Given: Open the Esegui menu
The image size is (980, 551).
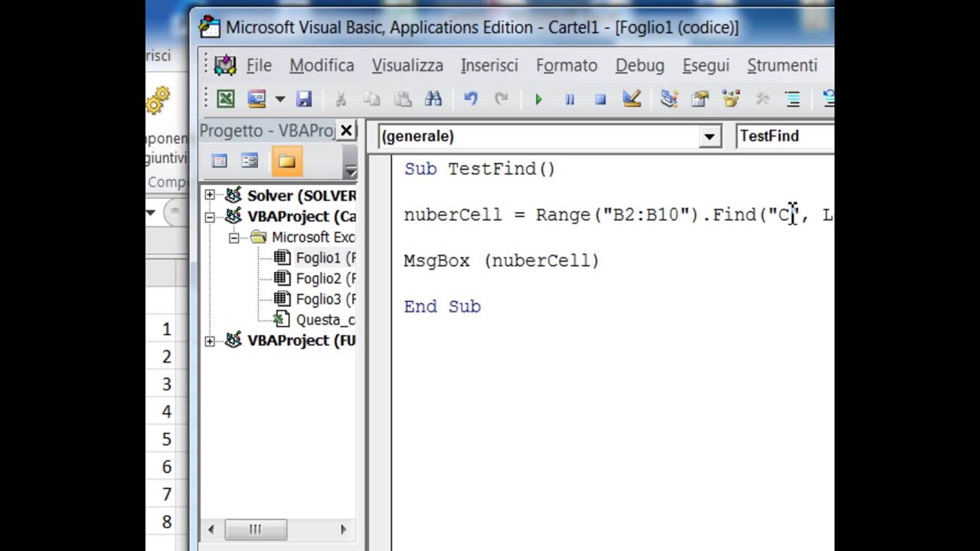Looking at the screenshot, I should (706, 66).
